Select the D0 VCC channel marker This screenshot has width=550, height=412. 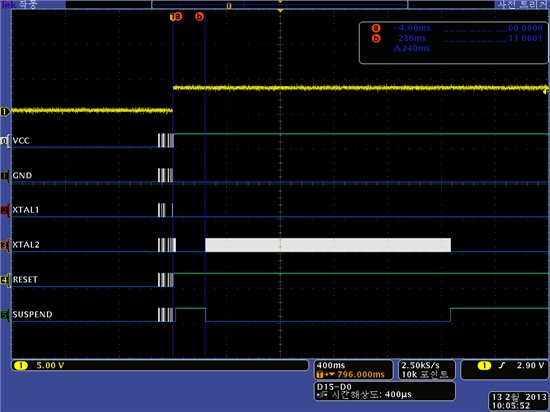(x=4, y=141)
